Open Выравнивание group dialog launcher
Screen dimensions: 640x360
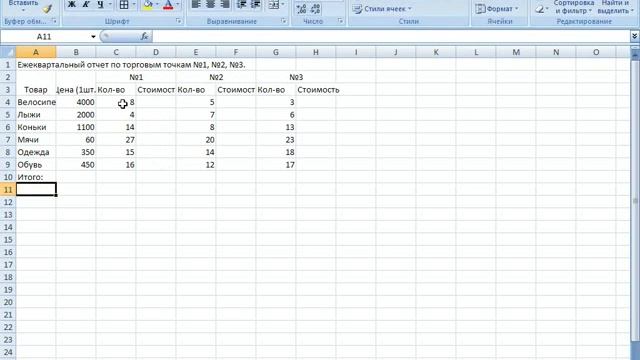click(284, 21)
